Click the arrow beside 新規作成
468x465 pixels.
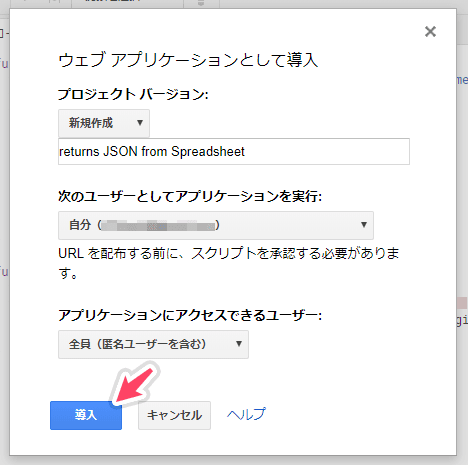pyautogui.click(x=140, y=123)
